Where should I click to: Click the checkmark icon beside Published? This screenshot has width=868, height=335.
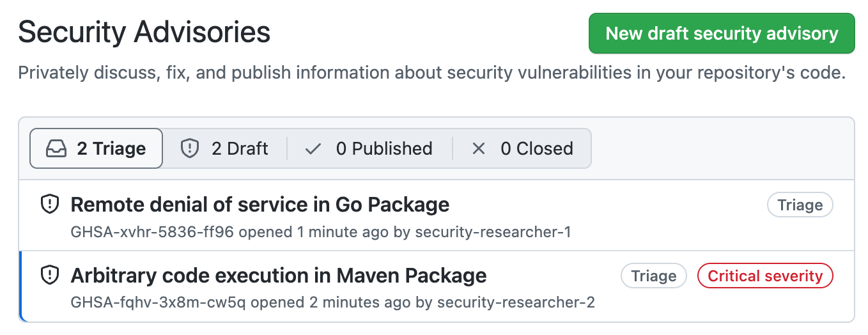click(x=313, y=149)
